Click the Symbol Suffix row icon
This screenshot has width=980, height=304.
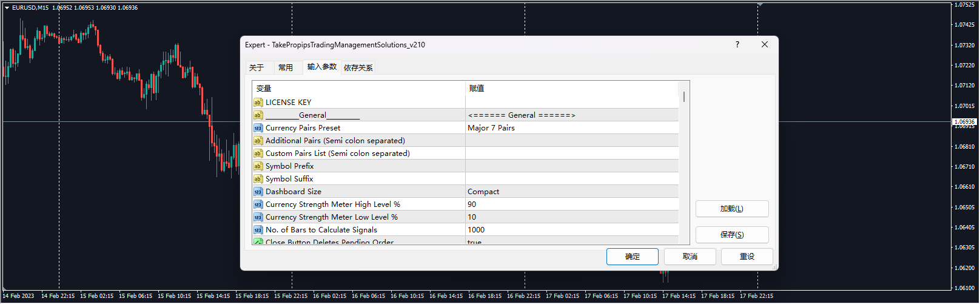pyautogui.click(x=258, y=179)
